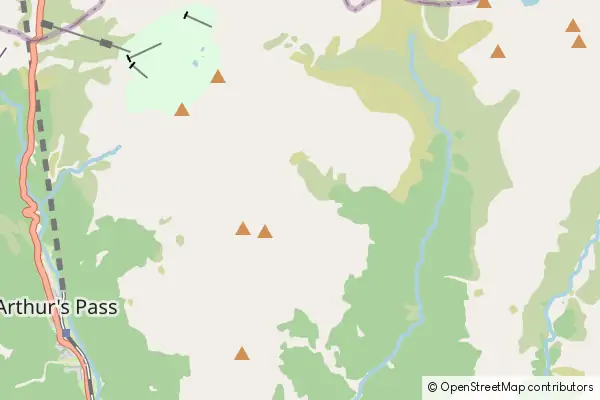Viewport: 600px width, 400px height.
Task: Click the small blue pond in the ski area
Action: point(196,63)
